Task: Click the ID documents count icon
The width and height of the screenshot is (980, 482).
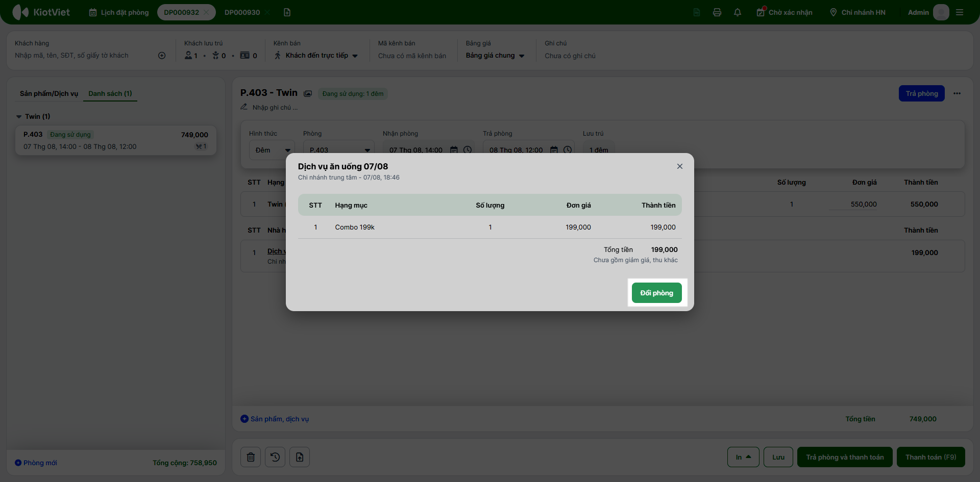Action: pyautogui.click(x=245, y=55)
